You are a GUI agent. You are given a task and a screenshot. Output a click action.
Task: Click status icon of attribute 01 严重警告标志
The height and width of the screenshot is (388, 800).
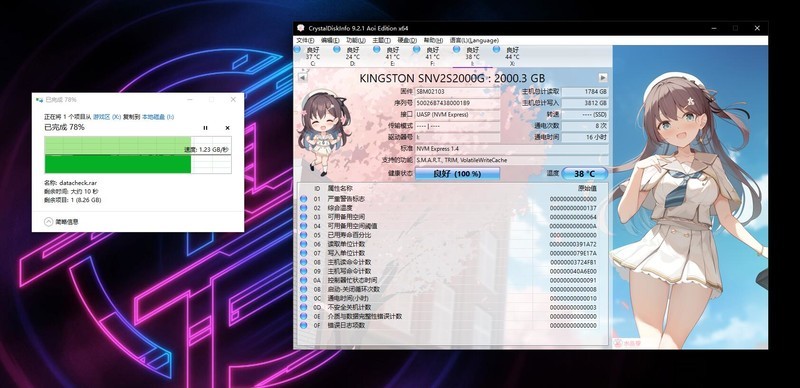click(304, 199)
